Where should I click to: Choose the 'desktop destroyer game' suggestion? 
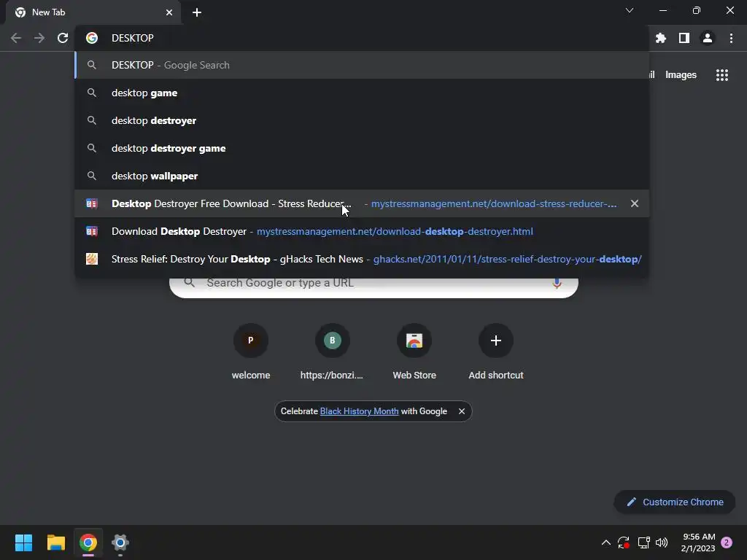pos(362,148)
